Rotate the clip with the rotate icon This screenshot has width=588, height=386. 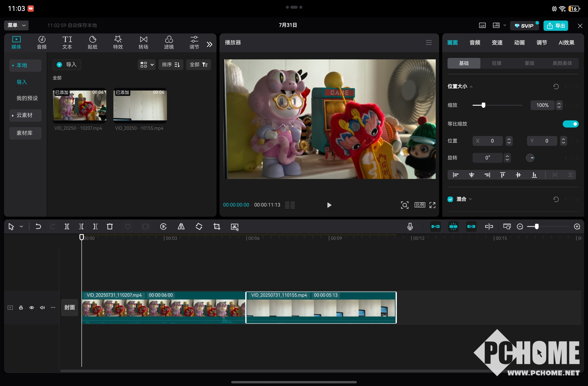(x=199, y=226)
